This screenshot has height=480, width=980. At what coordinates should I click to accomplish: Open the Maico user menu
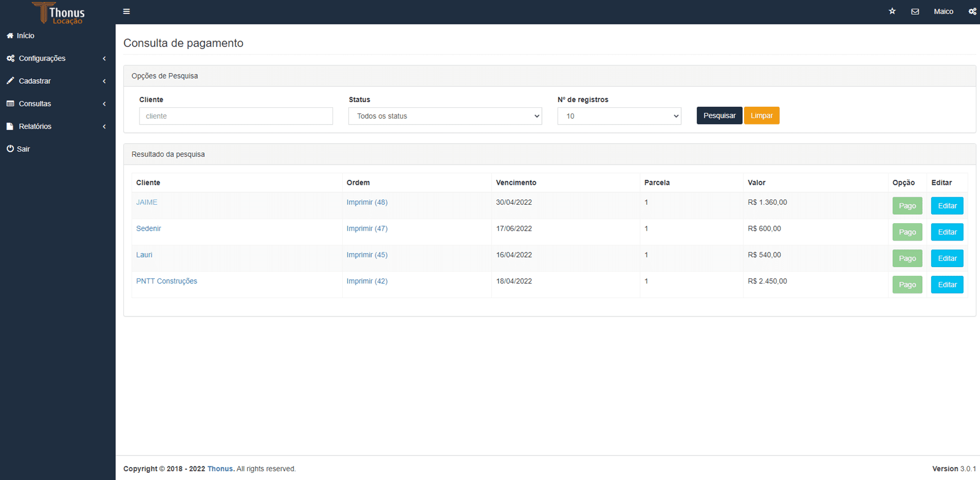[943, 11]
